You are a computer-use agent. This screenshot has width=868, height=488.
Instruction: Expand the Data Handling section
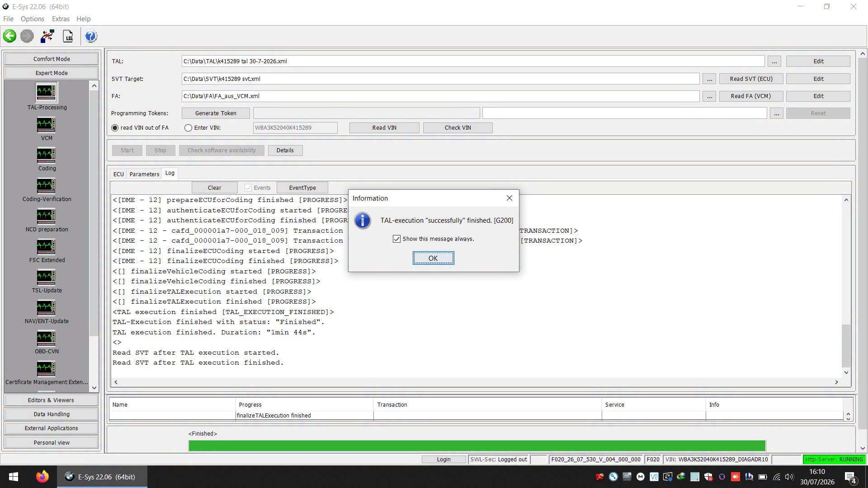tap(51, 414)
